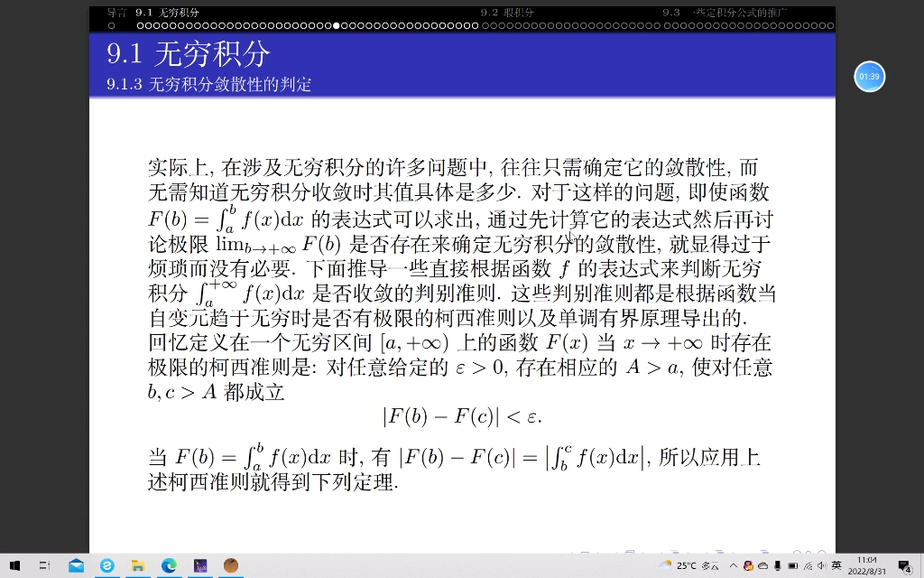Open File Explorer on the taskbar
924x578 pixels.
point(138,564)
